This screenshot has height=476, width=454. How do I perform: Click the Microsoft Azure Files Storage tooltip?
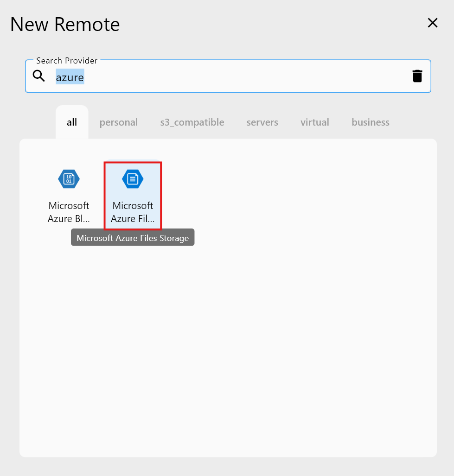(133, 237)
